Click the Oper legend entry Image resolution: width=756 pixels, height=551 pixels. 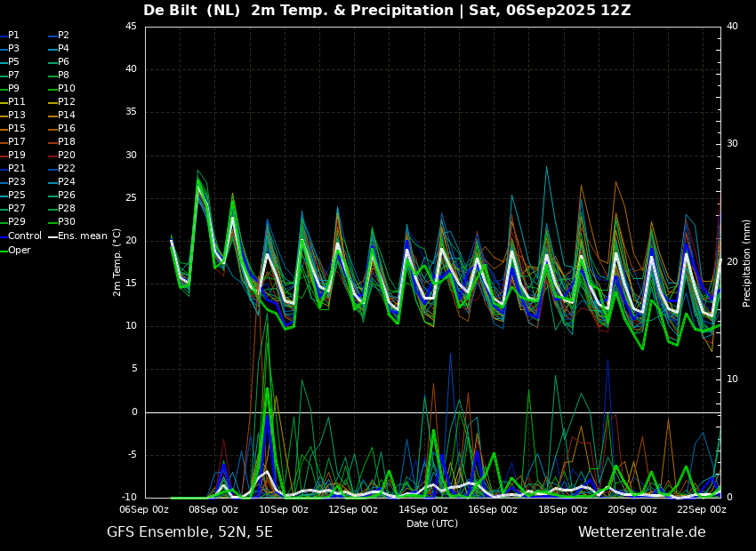(x=15, y=251)
